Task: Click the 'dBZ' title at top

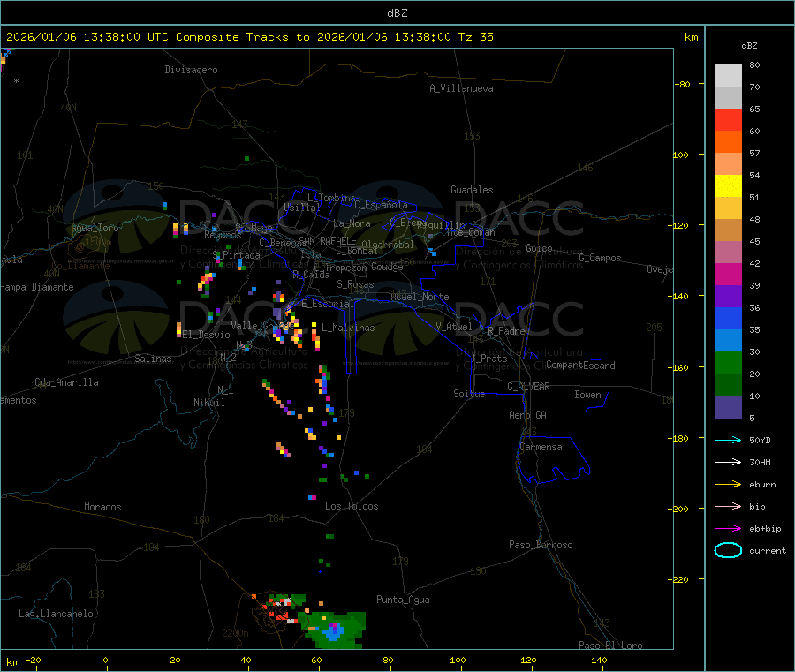Action: (397, 13)
